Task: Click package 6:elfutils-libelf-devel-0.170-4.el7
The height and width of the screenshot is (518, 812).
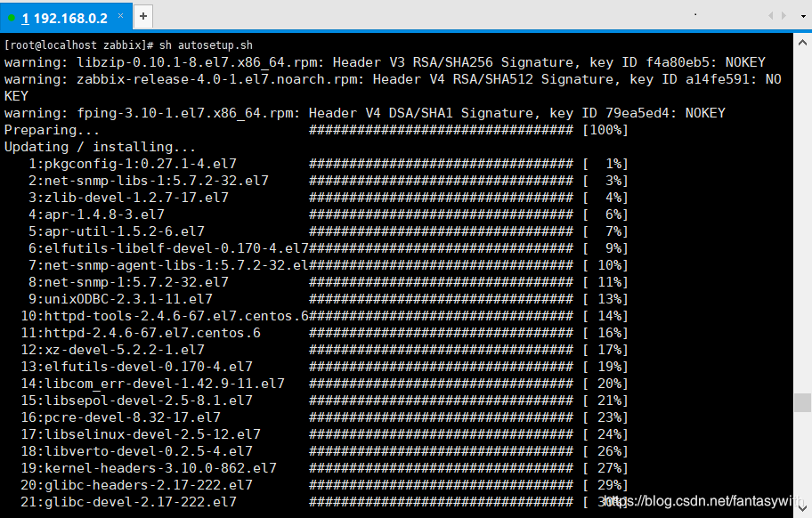Action: [x=168, y=248]
